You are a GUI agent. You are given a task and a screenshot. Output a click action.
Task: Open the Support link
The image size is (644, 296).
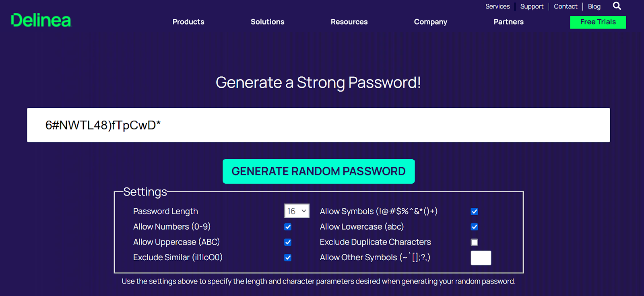[x=532, y=6]
